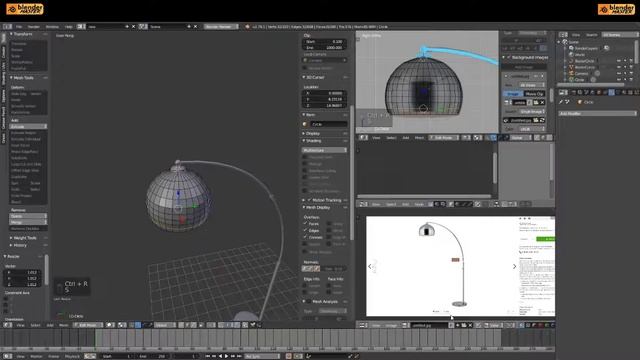
Task: Click the plus icon to add a scene
Action: tap(189, 27)
